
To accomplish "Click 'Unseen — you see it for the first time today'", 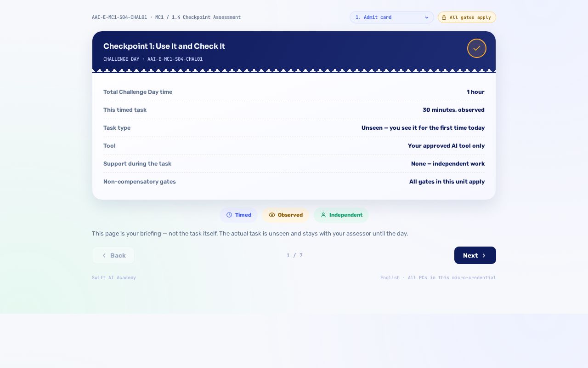I will click(x=423, y=128).
